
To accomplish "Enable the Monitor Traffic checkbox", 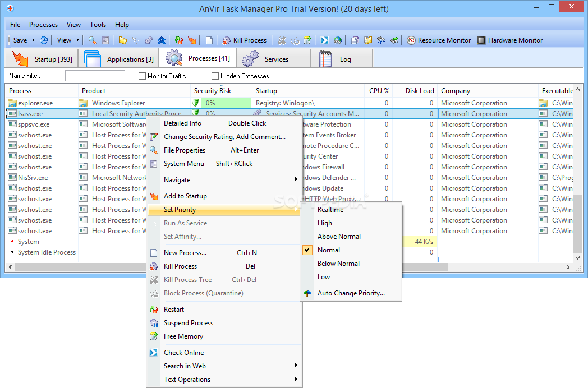I will pyautogui.click(x=142, y=76).
